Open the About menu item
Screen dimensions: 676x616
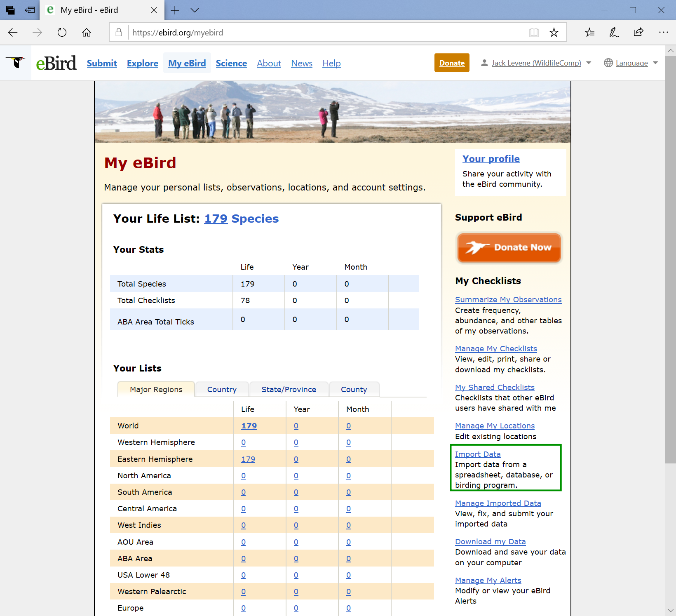coord(269,63)
